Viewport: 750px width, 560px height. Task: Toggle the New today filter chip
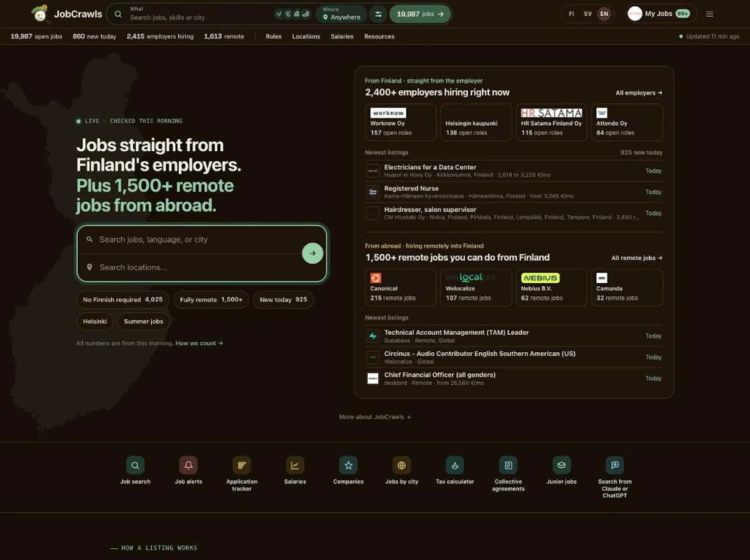click(283, 300)
